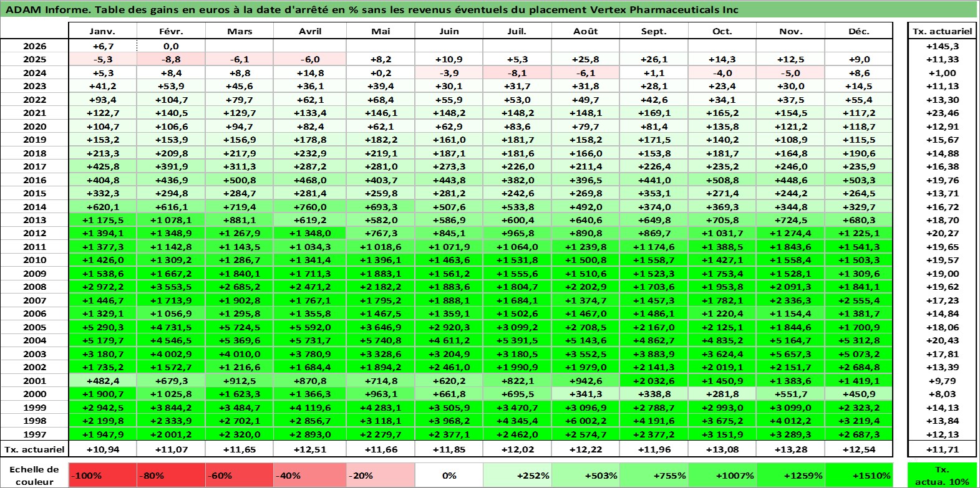Select the +4 345,4 cell for July 1998
This screenshot has height=488, width=980.
pos(517,421)
